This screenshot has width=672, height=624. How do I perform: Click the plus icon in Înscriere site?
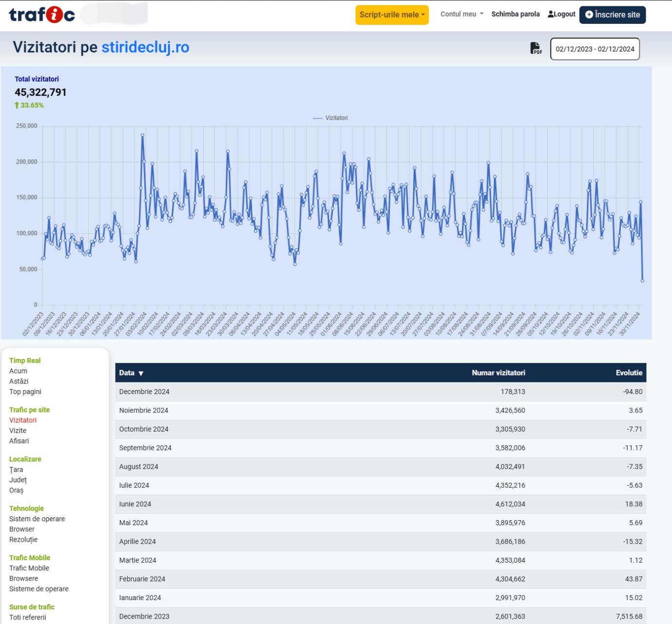pyautogui.click(x=589, y=15)
